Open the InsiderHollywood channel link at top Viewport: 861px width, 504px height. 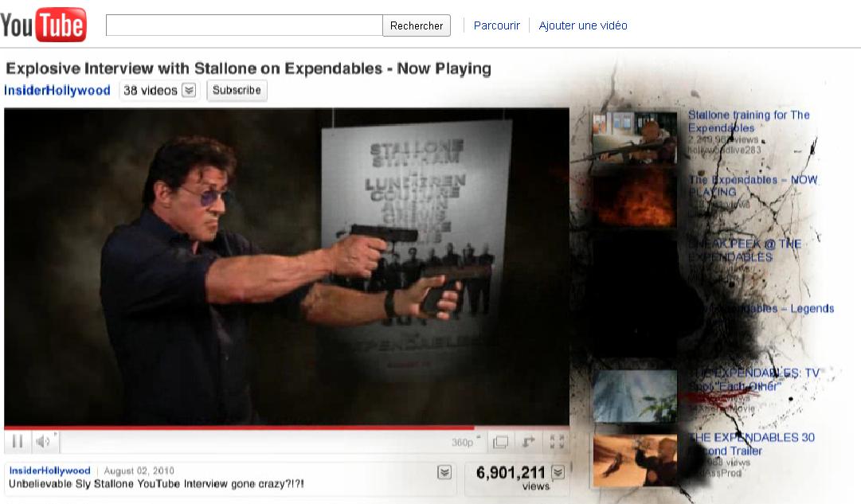point(57,90)
